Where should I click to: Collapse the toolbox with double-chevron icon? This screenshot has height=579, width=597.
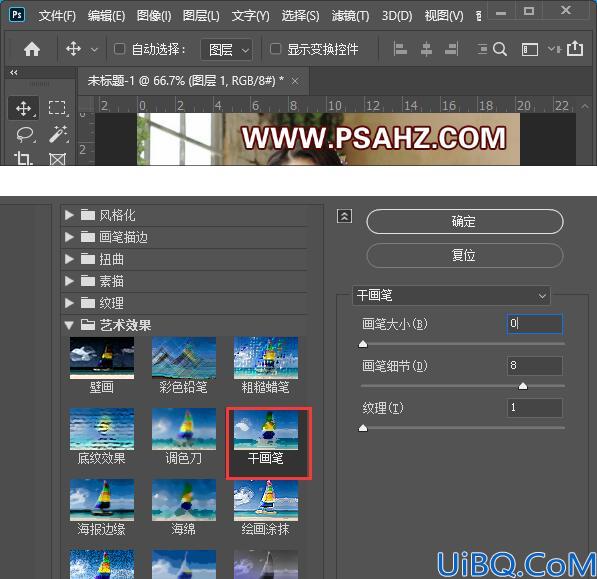14,72
